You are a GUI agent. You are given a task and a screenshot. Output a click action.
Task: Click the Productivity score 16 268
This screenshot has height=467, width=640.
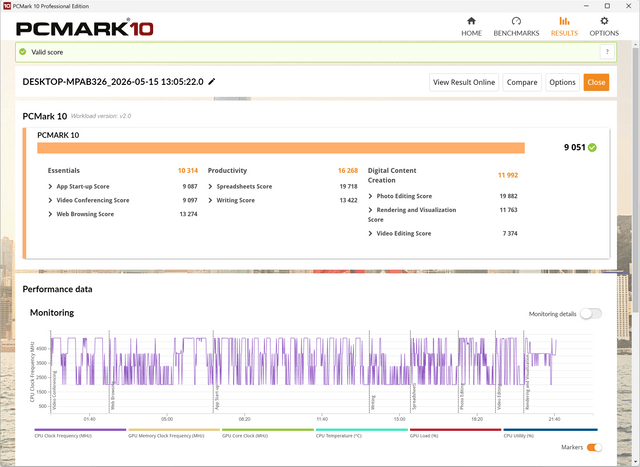coord(348,171)
